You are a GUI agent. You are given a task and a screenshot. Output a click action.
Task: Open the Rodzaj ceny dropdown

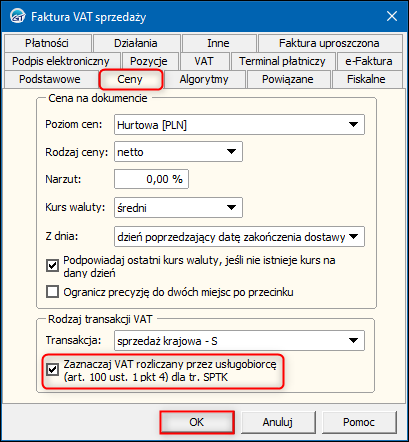coord(178,152)
